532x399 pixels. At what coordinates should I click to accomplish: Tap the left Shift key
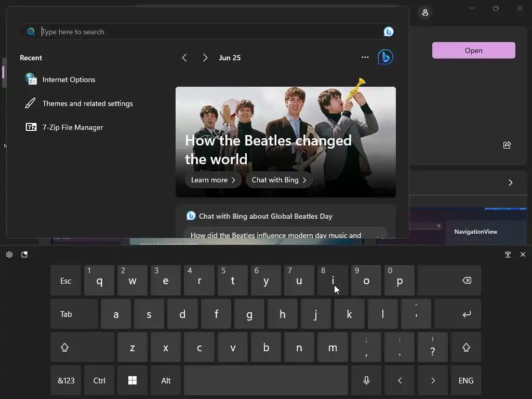[82, 347]
